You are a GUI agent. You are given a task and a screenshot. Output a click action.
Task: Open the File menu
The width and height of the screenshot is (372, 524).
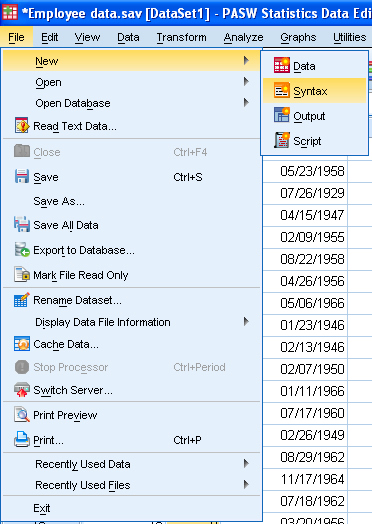tap(16, 37)
